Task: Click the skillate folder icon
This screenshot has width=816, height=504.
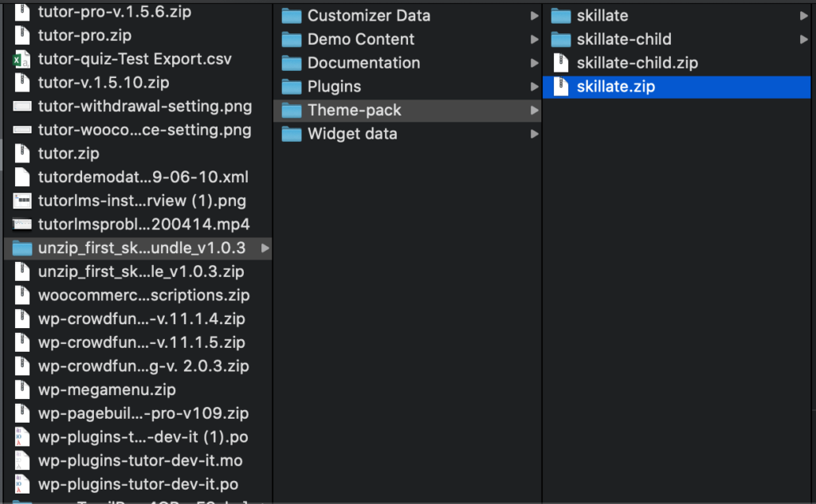Action: click(x=561, y=16)
